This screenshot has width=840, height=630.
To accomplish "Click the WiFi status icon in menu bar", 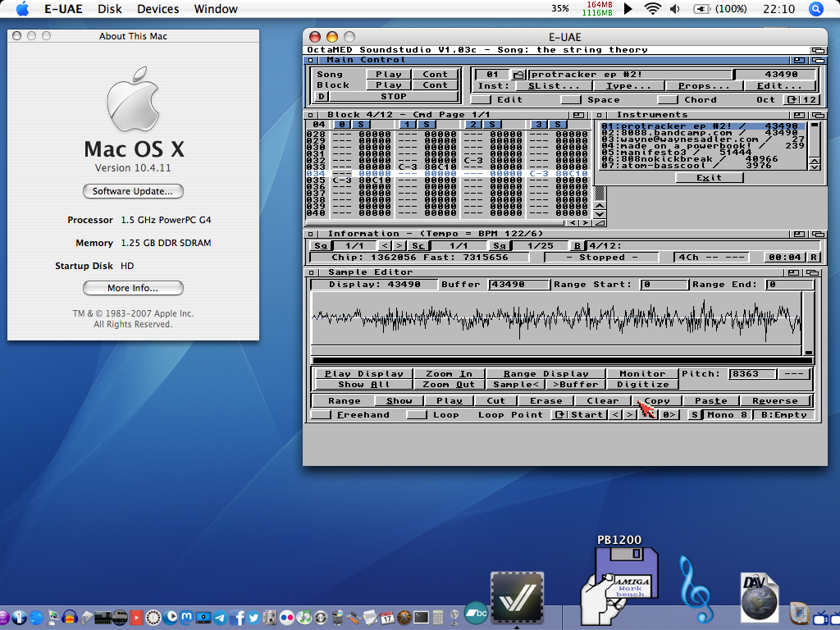I will coord(653,9).
